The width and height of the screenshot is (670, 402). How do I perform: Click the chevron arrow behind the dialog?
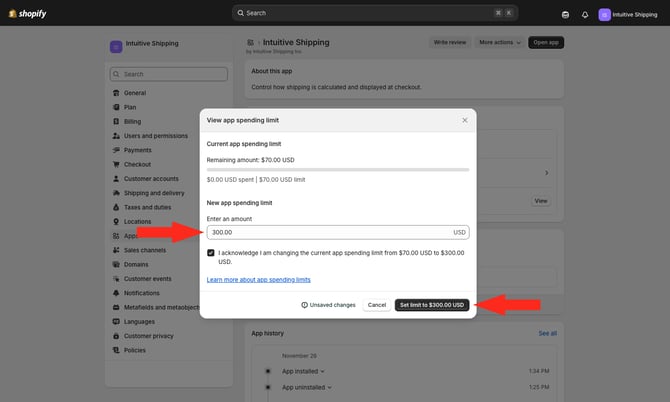pos(547,173)
